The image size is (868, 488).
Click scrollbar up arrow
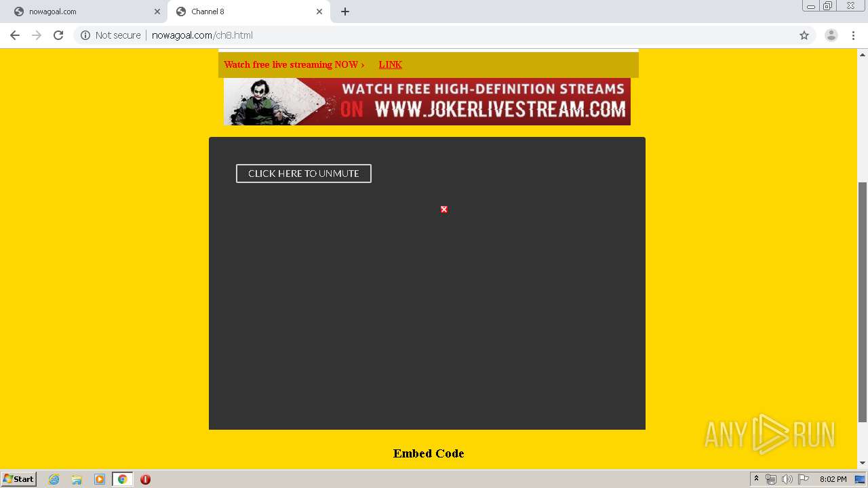pyautogui.click(x=863, y=54)
